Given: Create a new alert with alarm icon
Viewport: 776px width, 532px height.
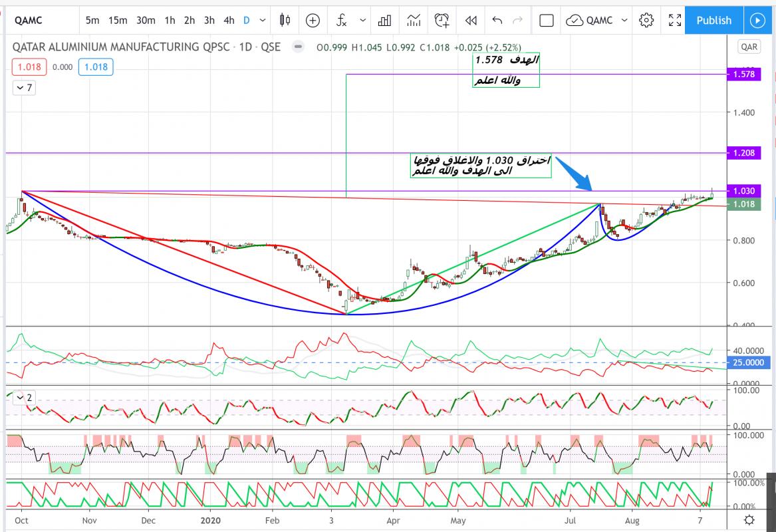Looking at the screenshot, I should [x=442, y=20].
